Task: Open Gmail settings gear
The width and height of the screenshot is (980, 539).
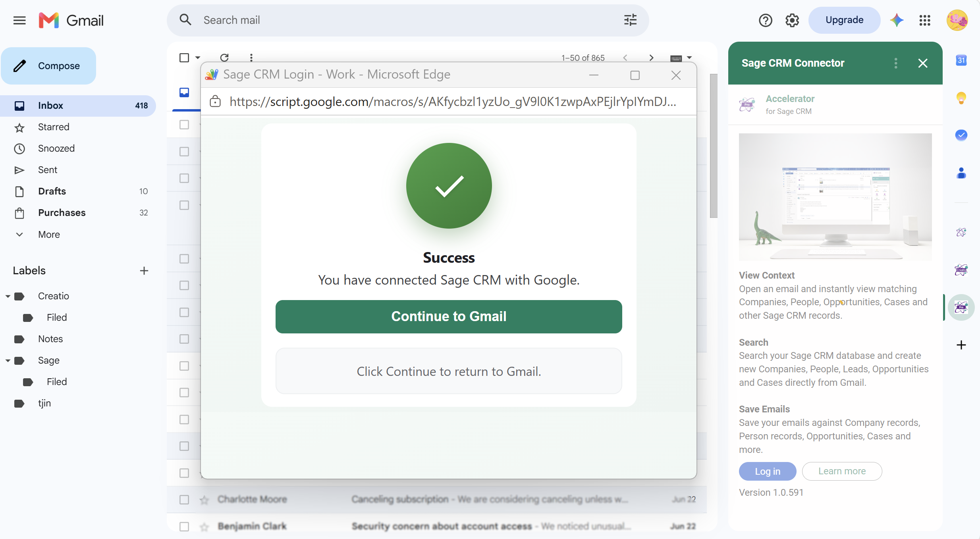Action: tap(792, 20)
